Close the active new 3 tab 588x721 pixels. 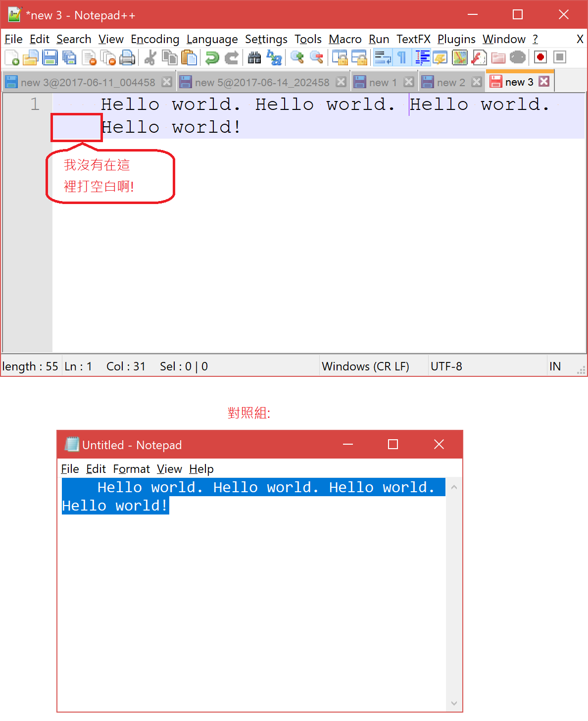pyautogui.click(x=544, y=81)
